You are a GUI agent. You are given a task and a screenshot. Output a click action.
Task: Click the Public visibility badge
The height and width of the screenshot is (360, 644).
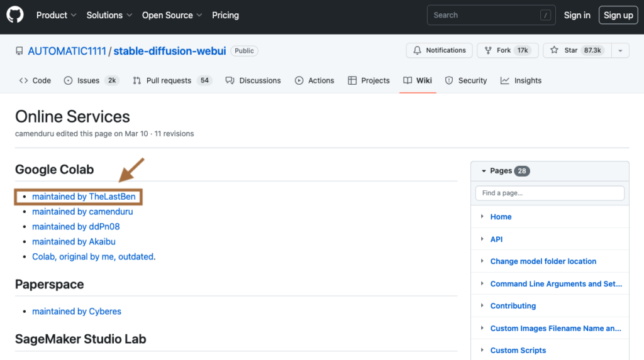pos(244,51)
